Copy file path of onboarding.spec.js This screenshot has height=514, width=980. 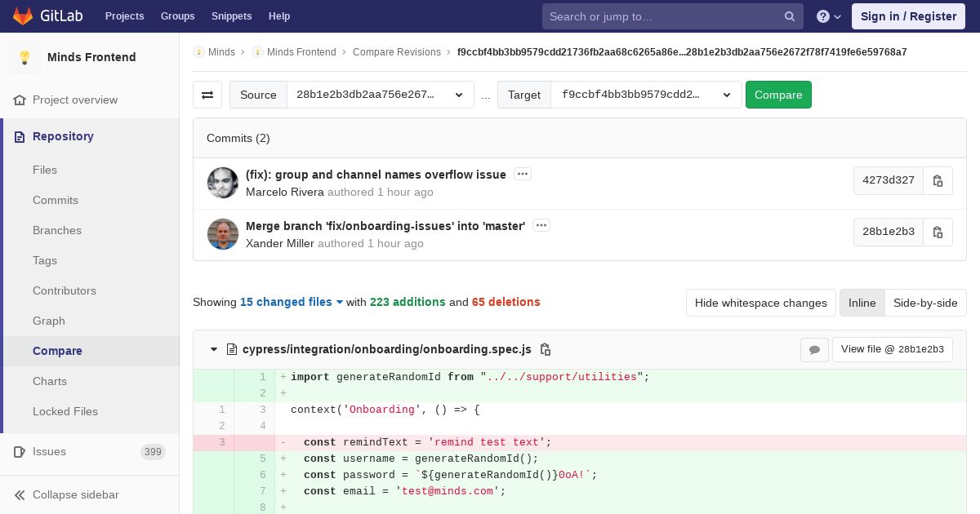tap(546, 349)
